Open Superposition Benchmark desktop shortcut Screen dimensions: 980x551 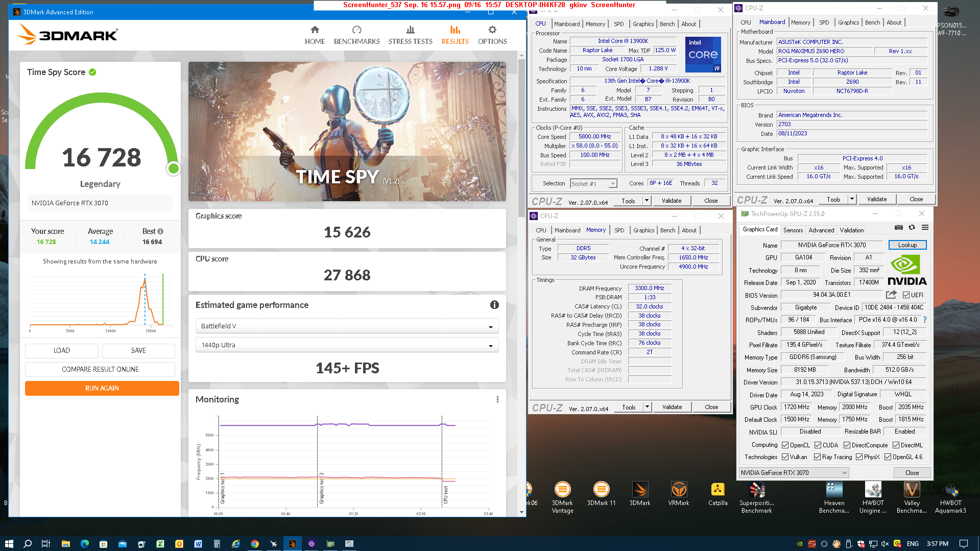tap(756, 497)
